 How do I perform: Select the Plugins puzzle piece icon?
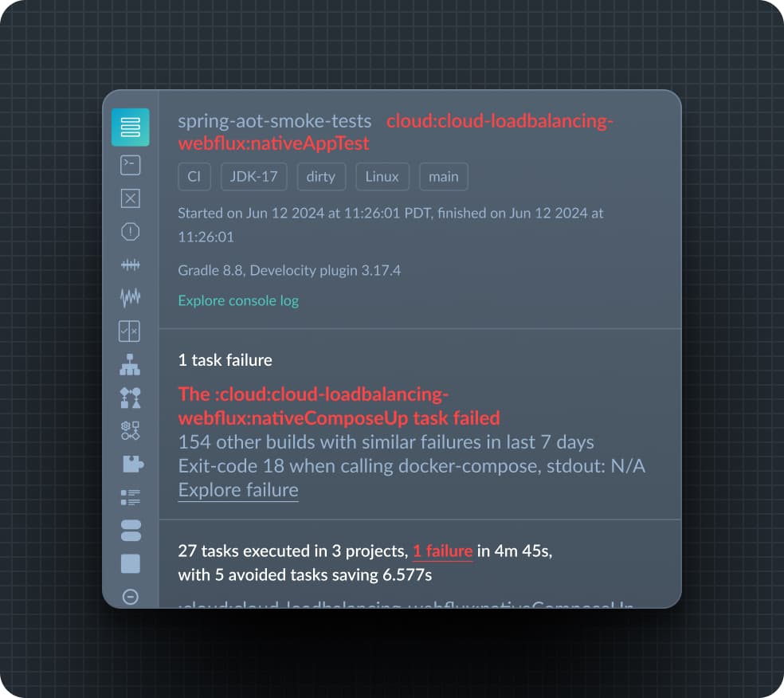132,464
